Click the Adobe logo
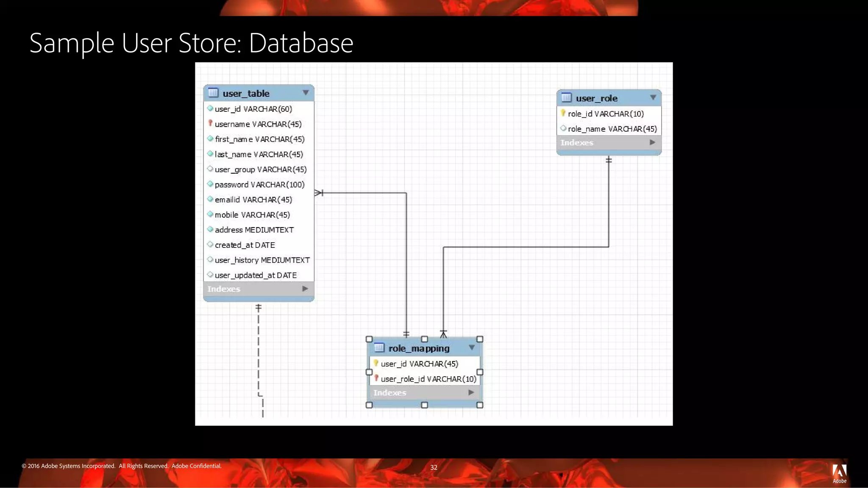Image resolution: width=868 pixels, height=488 pixels. [839, 473]
